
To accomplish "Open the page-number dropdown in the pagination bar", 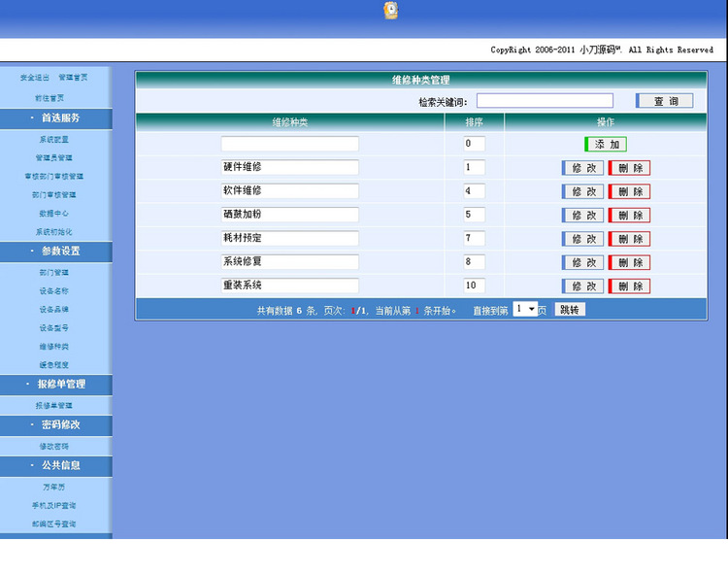I will pyautogui.click(x=525, y=309).
